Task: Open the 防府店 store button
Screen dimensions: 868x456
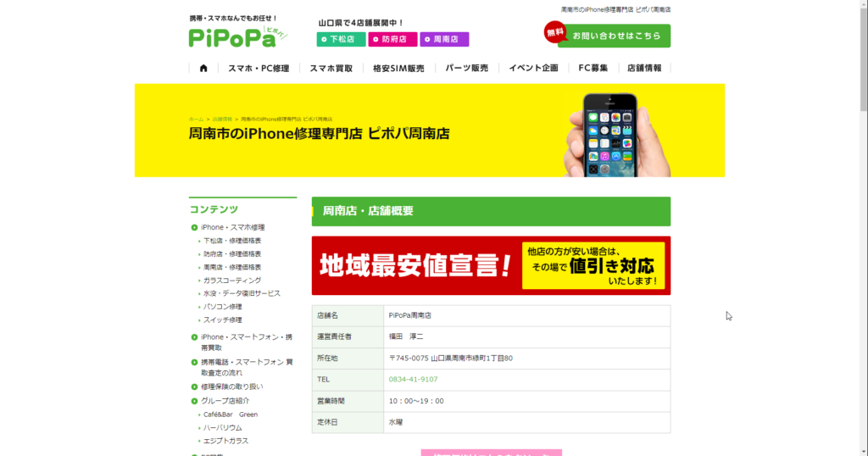Action: (x=392, y=39)
